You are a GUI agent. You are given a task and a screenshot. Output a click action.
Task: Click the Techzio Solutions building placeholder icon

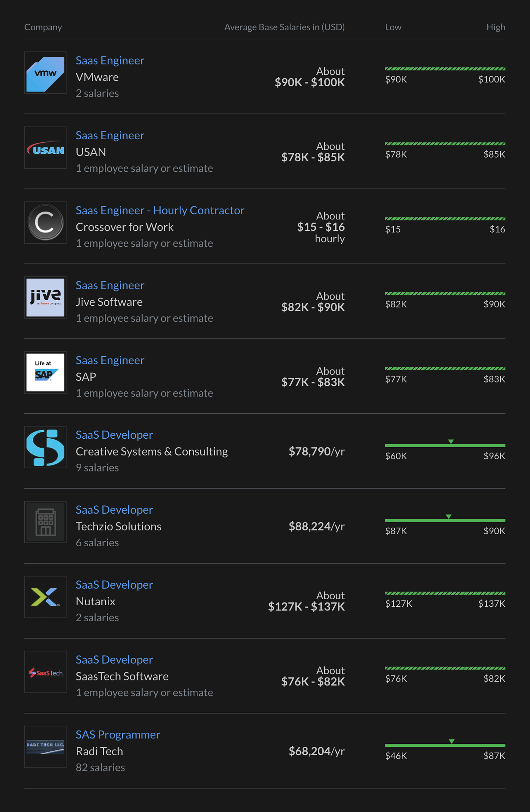tap(45, 522)
